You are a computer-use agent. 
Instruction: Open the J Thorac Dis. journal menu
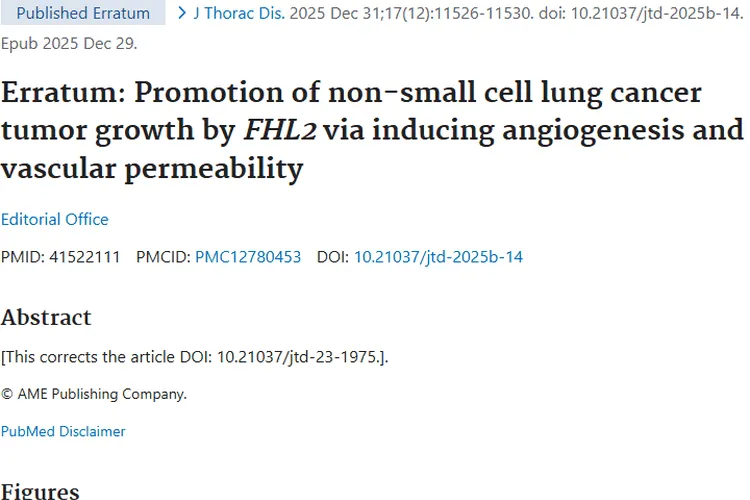(238, 14)
